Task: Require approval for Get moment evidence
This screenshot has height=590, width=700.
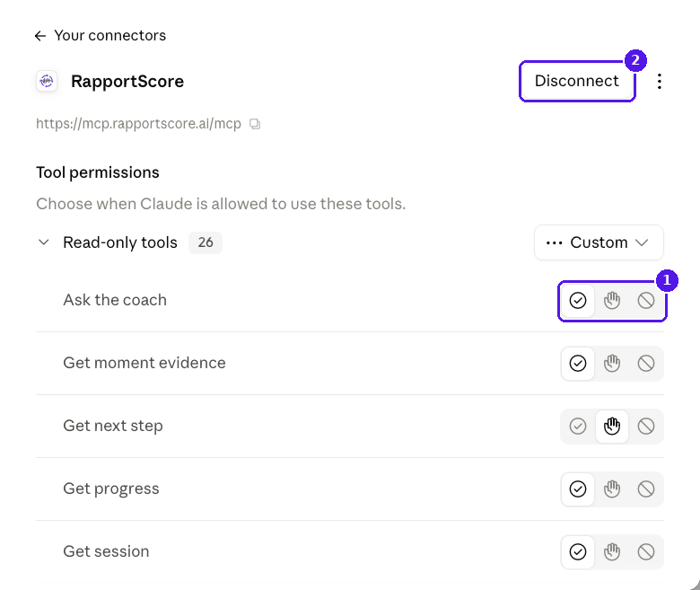Action: tap(612, 364)
